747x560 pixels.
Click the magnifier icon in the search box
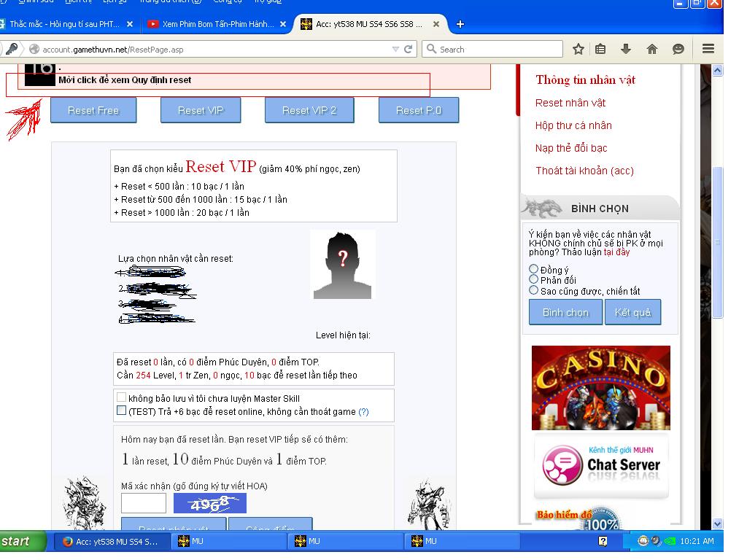pos(431,49)
